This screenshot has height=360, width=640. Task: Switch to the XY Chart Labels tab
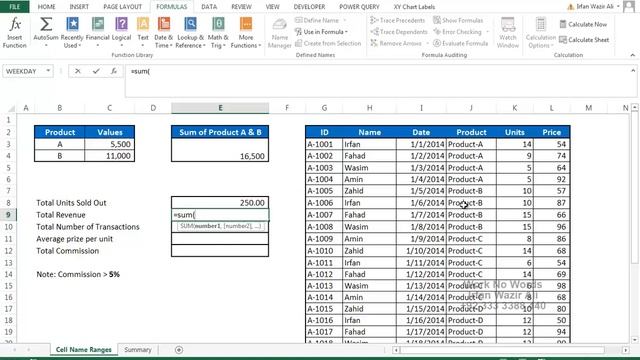[x=414, y=7]
